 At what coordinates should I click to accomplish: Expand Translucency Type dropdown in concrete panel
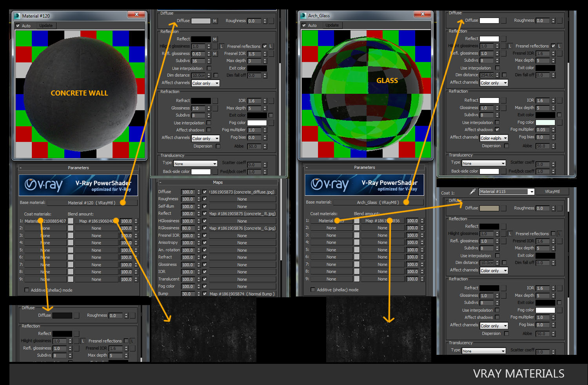coord(195,164)
